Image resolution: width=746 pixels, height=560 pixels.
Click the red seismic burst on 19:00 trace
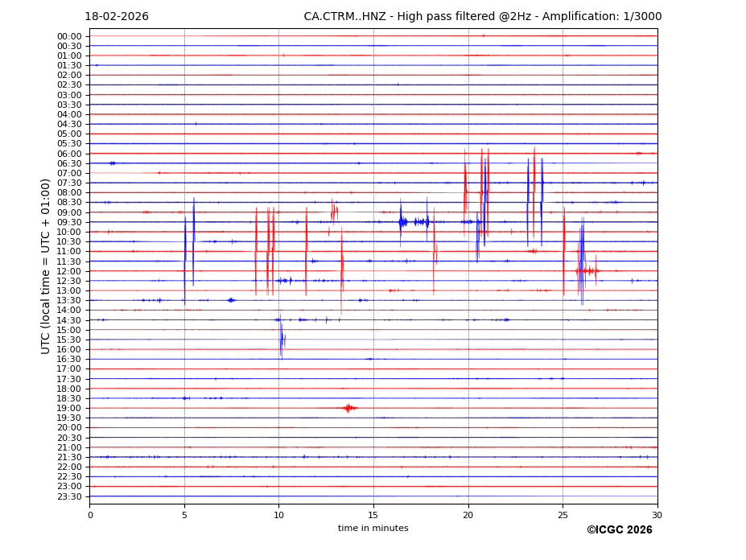point(348,408)
